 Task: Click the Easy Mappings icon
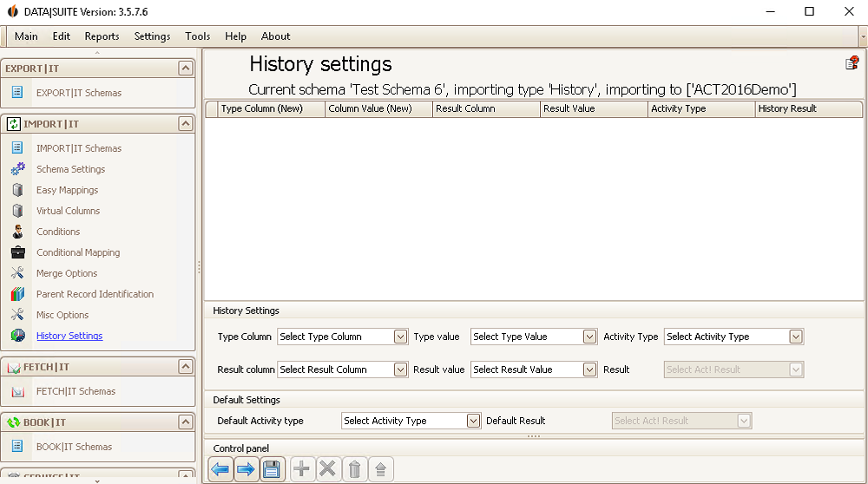(x=17, y=190)
